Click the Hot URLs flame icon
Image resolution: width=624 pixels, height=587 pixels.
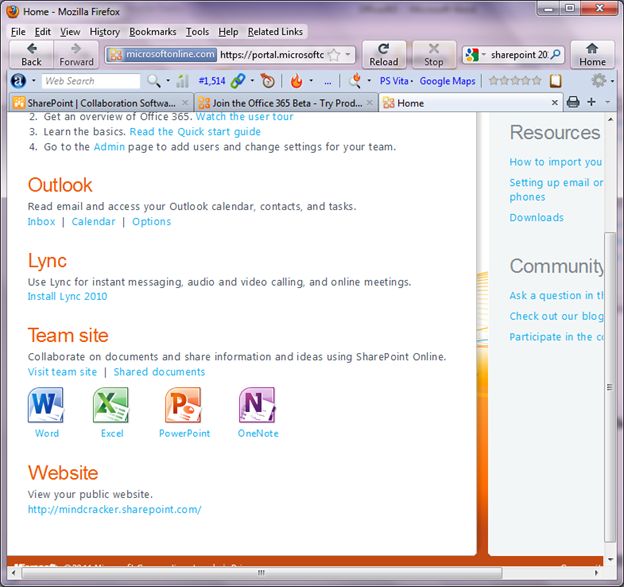[x=296, y=81]
